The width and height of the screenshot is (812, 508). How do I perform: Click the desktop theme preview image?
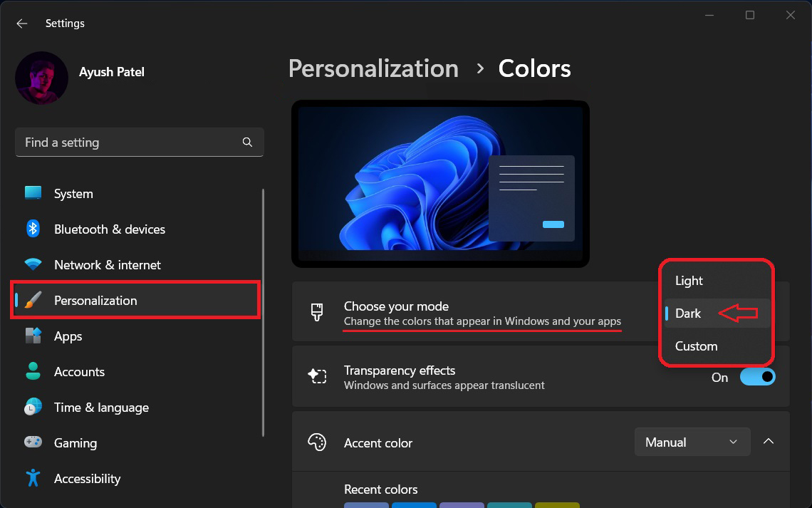click(x=440, y=184)
